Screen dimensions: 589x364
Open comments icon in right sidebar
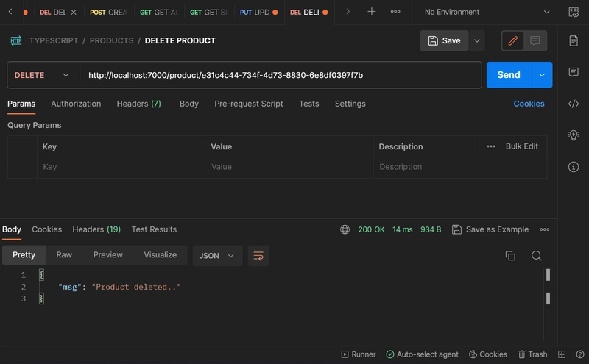[x=574, y=71]
